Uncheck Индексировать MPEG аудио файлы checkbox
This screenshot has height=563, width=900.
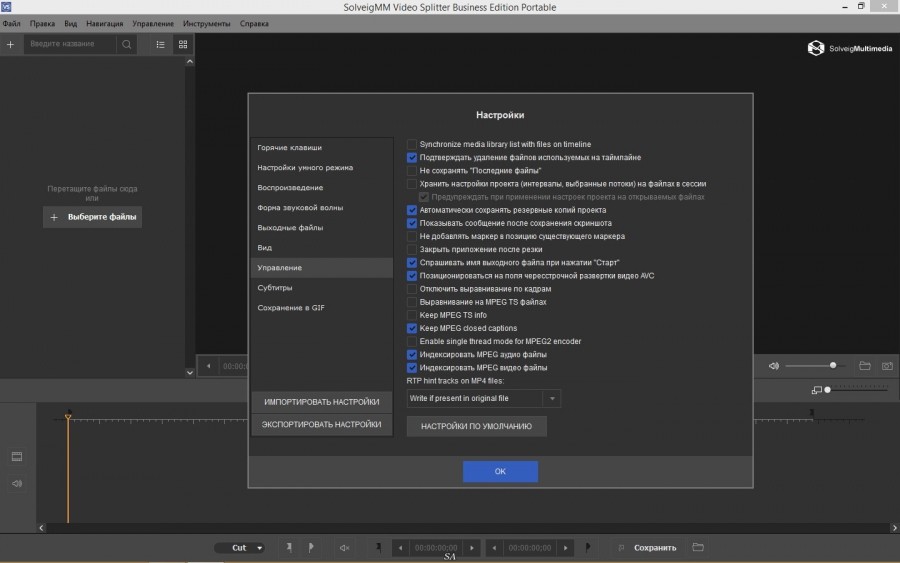412,355
